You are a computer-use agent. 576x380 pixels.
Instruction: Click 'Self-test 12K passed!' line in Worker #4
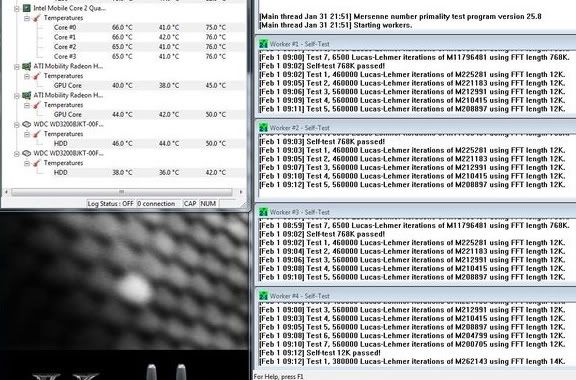320,353
